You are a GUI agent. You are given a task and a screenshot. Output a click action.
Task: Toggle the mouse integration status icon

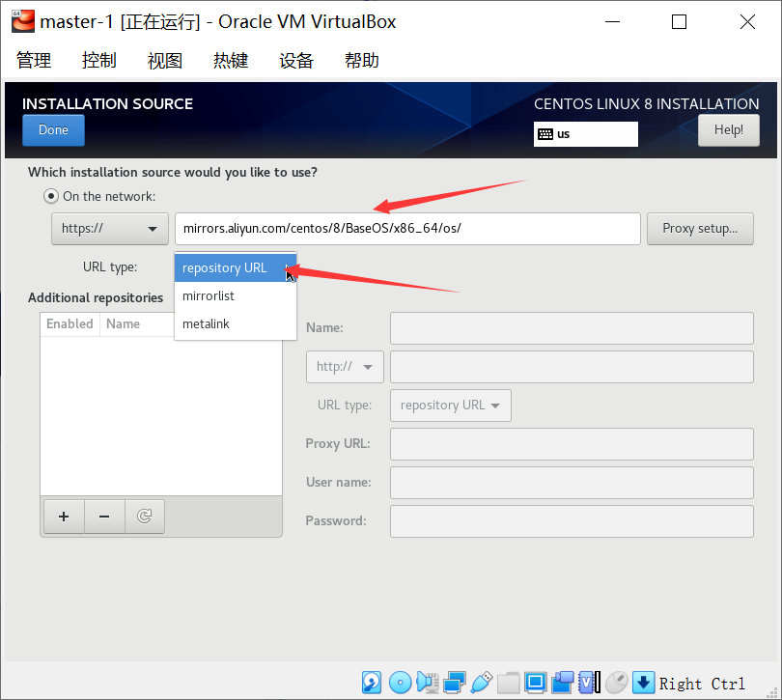click(616, 683)
